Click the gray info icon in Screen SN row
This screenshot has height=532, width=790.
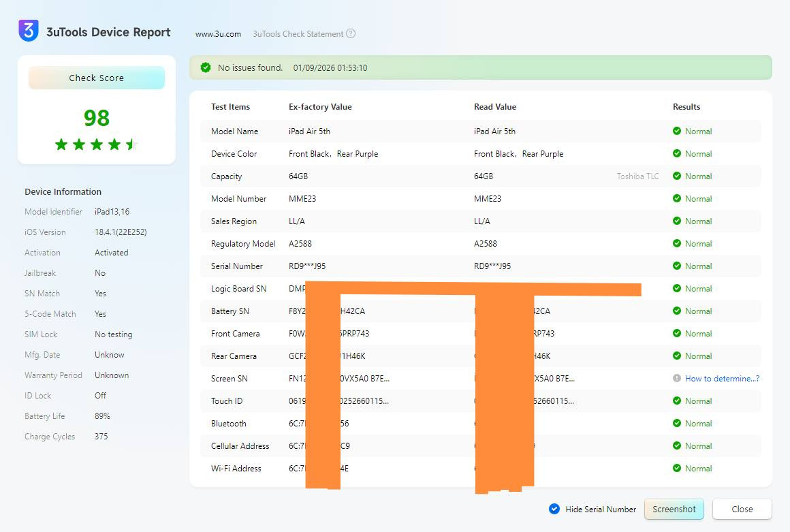tap(676, 378)
